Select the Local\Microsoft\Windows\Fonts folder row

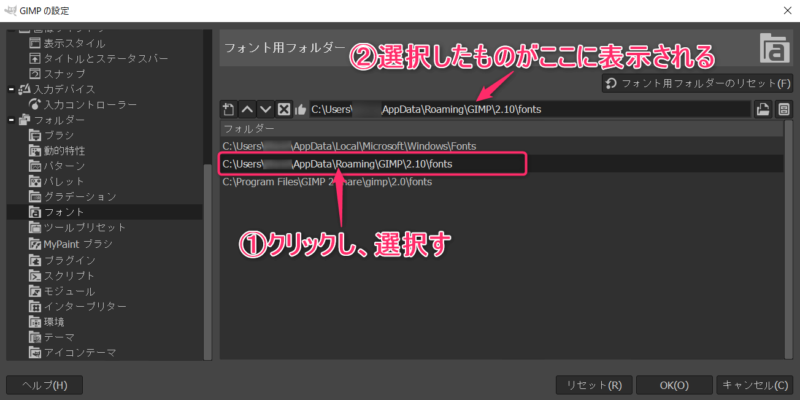[502, 146]
